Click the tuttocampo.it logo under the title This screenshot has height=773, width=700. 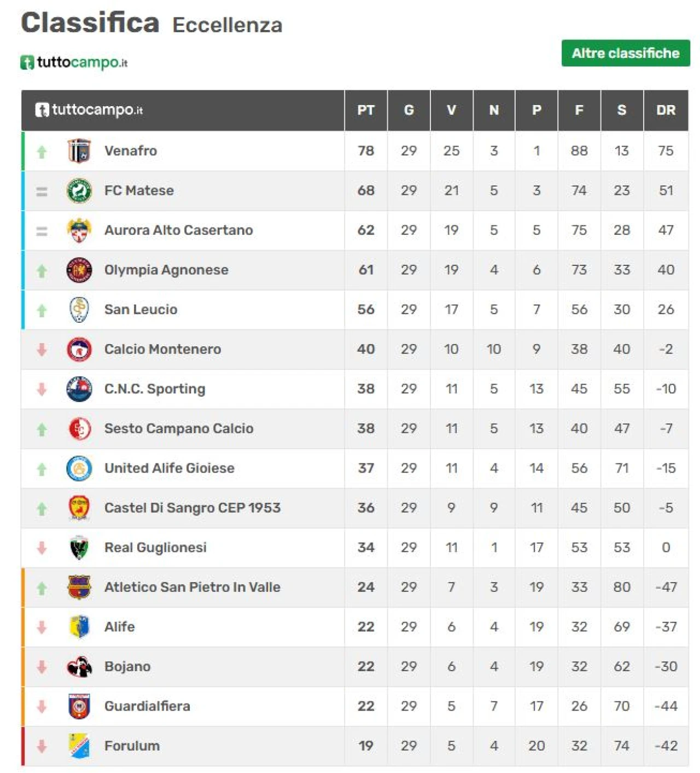[74, 62]
